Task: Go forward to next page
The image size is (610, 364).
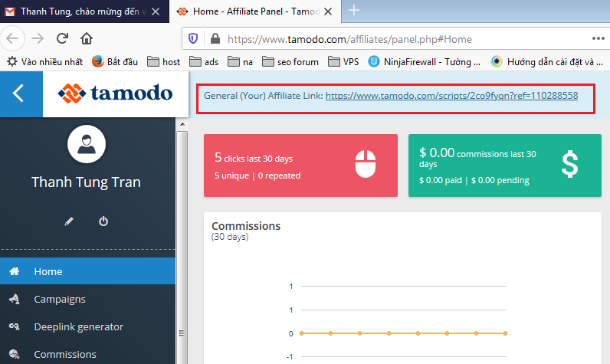Action: (x=38, y=38)
